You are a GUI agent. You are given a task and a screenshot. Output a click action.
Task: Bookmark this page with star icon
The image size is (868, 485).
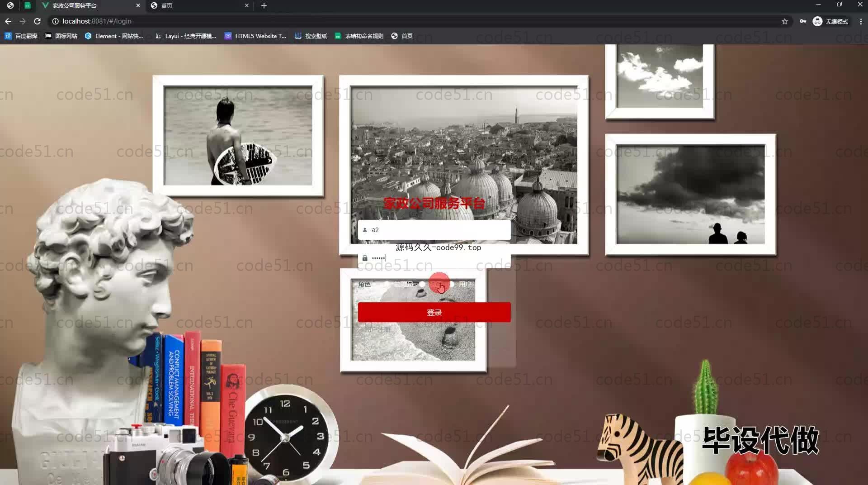[785, 21]
